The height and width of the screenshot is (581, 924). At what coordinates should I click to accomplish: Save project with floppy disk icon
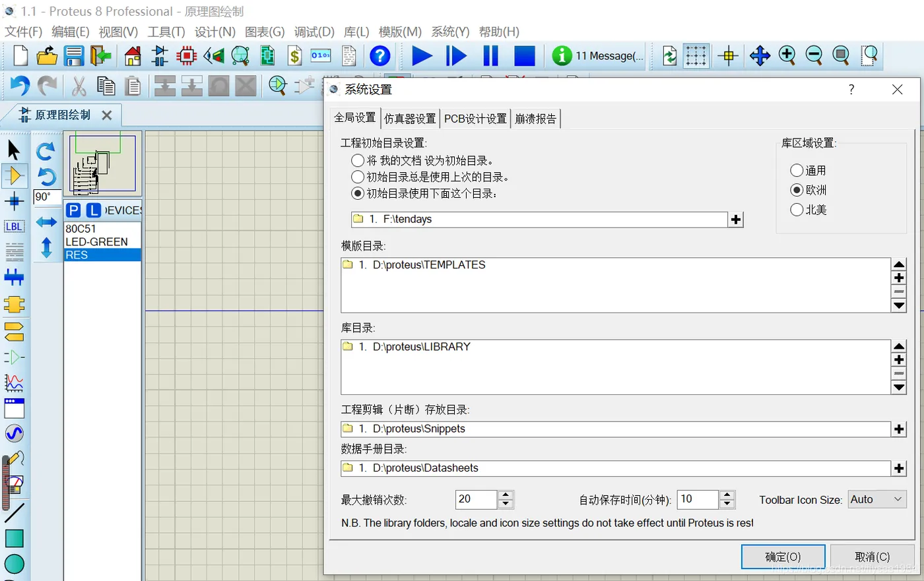click(74, 56)
